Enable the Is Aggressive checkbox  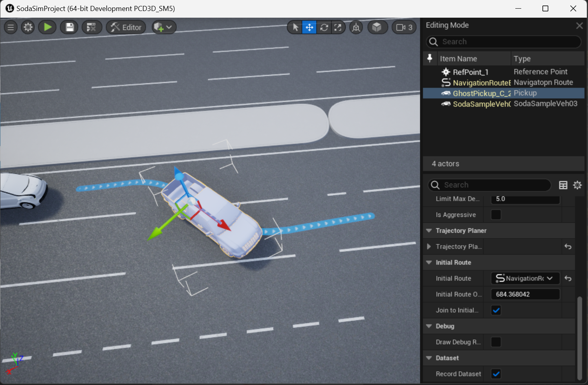tap(496, 214)
